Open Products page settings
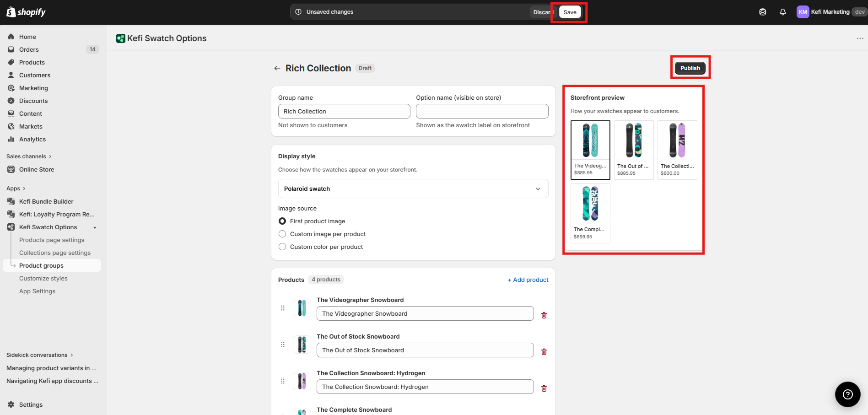The width and height of the screenshot is (868, 415). point(52,240)
